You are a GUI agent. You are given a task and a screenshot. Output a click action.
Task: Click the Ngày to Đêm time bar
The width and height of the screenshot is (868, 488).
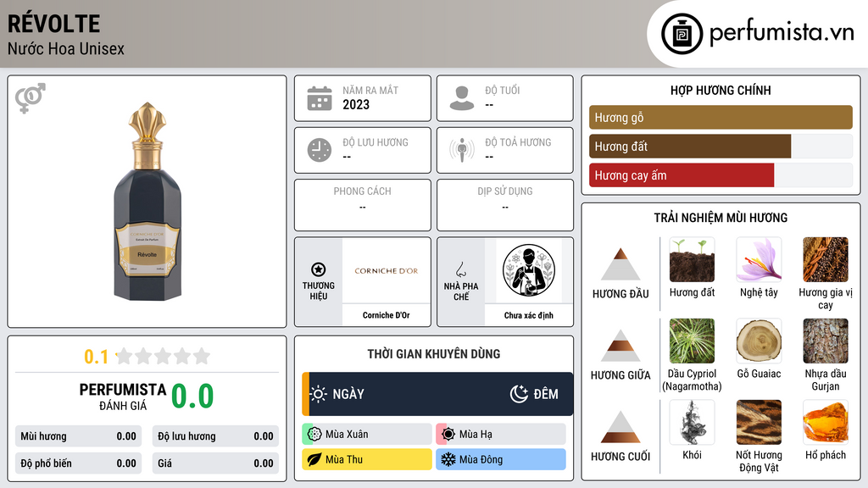[437, 394]
